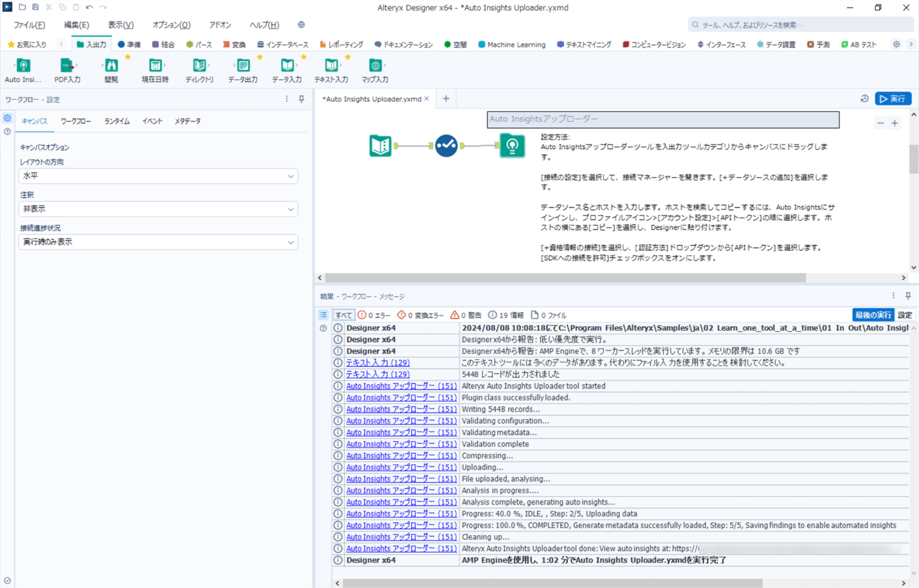This screenshot has width=919, height=588.
Task: Close the Auto Insights Uploader.yxmd tab
Action: [x=426, y=99]
